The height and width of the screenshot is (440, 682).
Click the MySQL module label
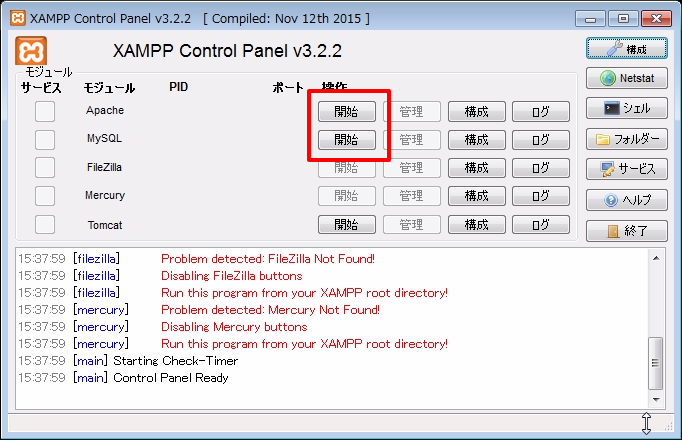(x=104, y=138)
